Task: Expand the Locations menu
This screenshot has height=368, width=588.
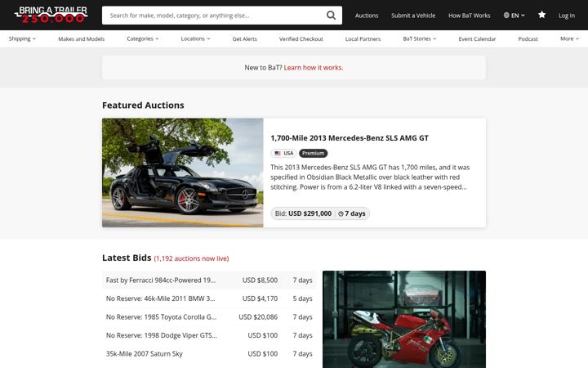Action: tap(195, 38)
